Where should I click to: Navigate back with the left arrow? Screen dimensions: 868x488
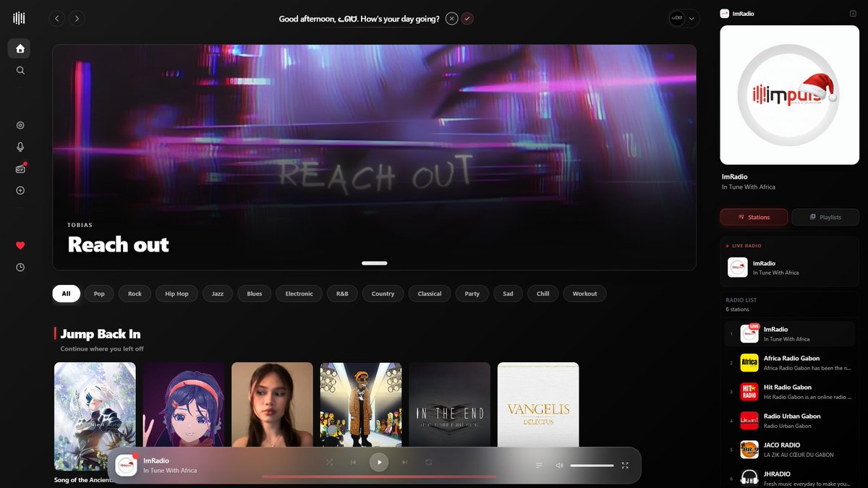click(57, 19)
